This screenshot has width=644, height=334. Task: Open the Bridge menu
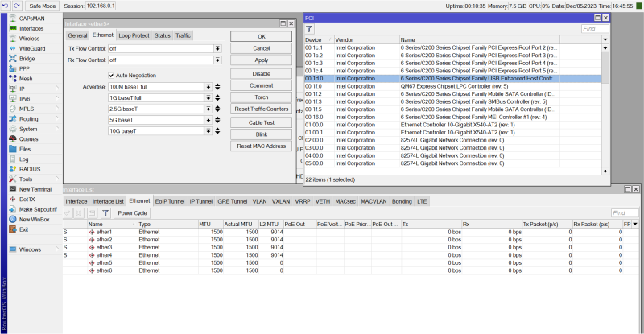[27, 59]
